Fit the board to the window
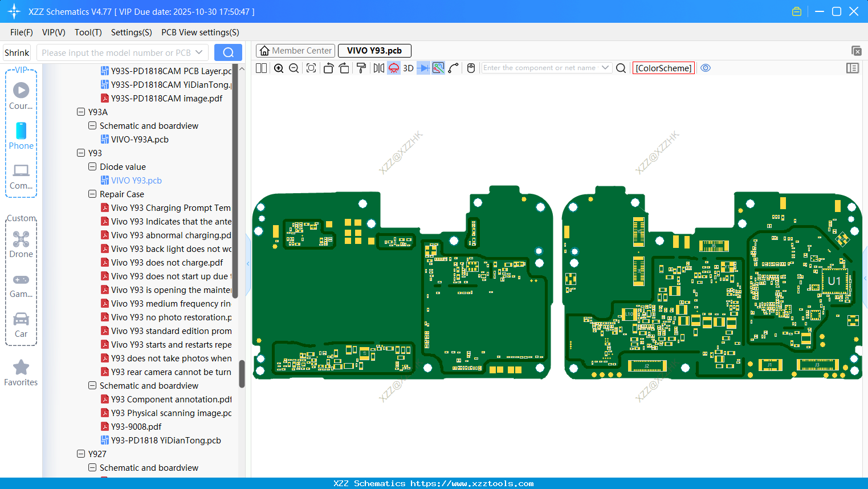 [311, 68]
